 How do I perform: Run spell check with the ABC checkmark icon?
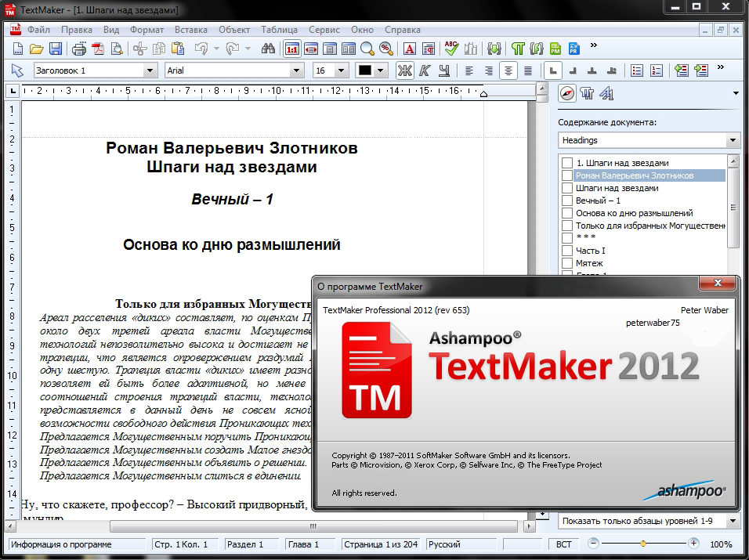tap(451, 48)
